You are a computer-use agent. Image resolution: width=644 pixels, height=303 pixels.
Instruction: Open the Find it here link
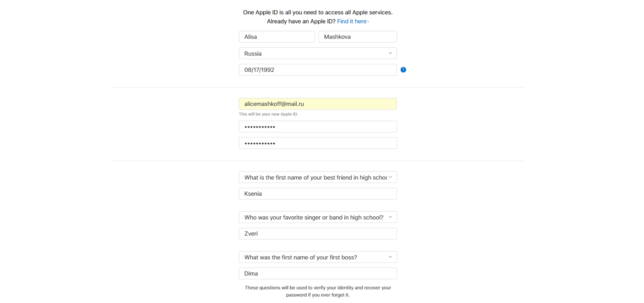[x=352, y=21]
